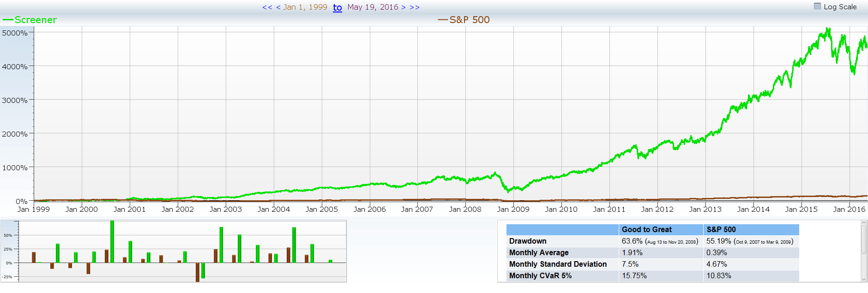Click the 5000% y-axis label
The height and width of the screenshot is (293, 868).
click(x=15, y=33)
